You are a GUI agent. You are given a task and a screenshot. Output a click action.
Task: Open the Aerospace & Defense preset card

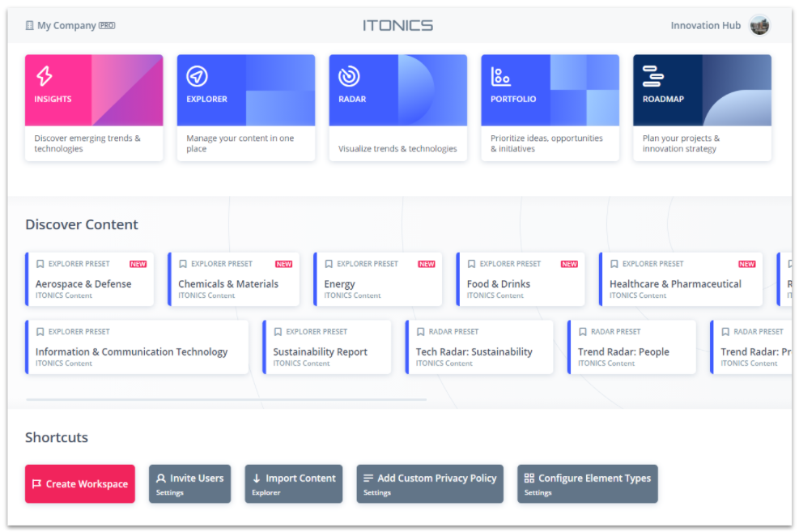pos(90,279)
